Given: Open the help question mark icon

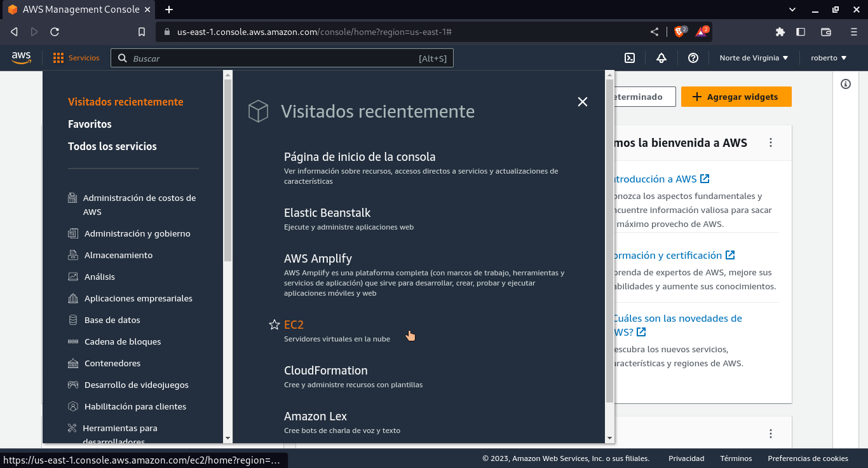Looking at the screenshot, I should click(693, 58).
